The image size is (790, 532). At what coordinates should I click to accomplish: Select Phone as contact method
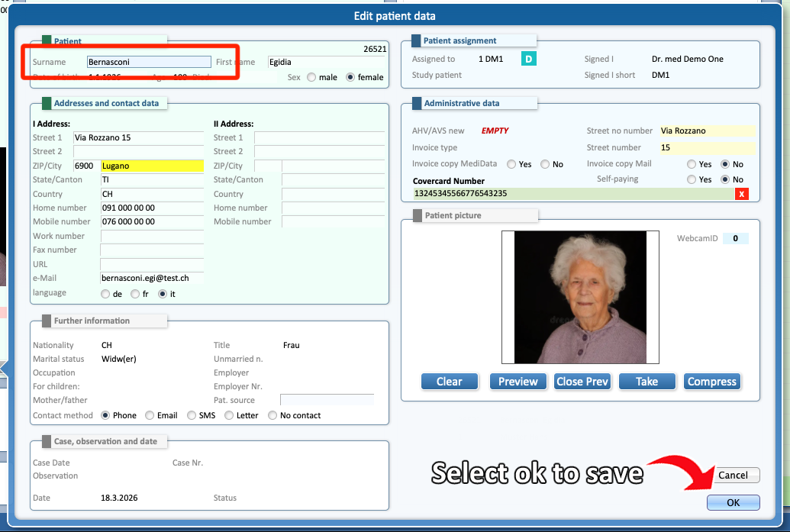coord(105,415)
